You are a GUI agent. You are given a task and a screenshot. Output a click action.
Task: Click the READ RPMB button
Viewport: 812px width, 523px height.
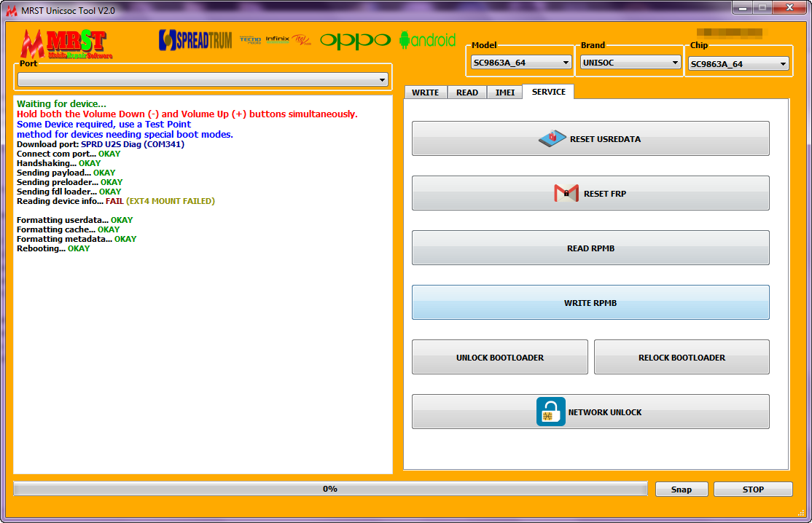click(590, 248)
